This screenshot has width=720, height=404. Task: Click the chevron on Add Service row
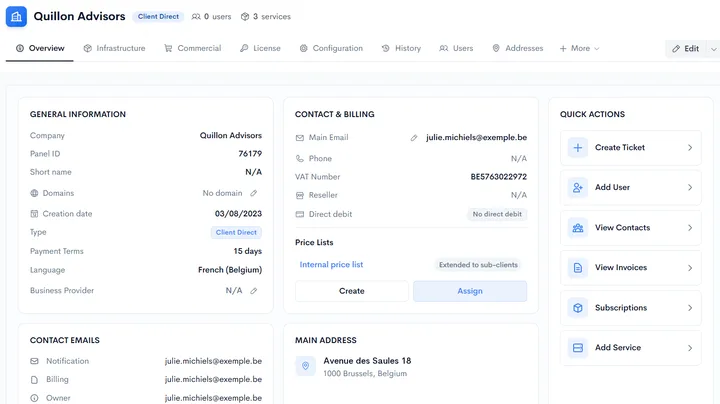click(690, 348)
